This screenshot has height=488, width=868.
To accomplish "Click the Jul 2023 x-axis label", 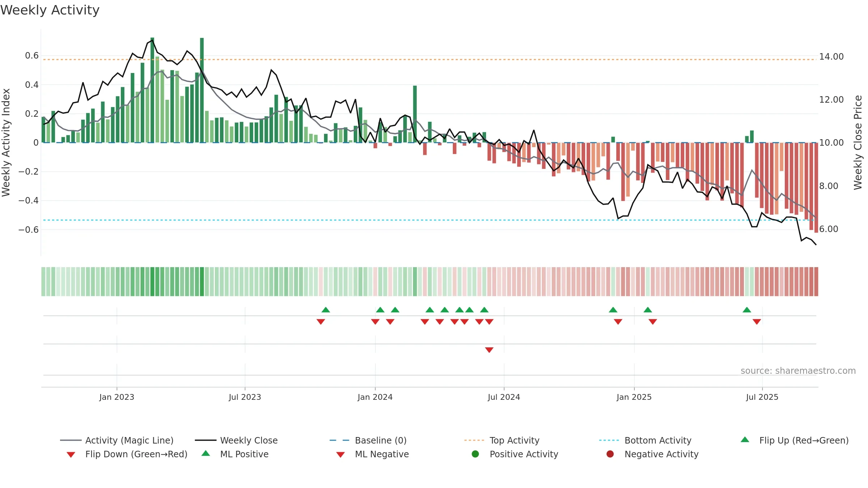I will pyautogui.click(x=245, y=397).
